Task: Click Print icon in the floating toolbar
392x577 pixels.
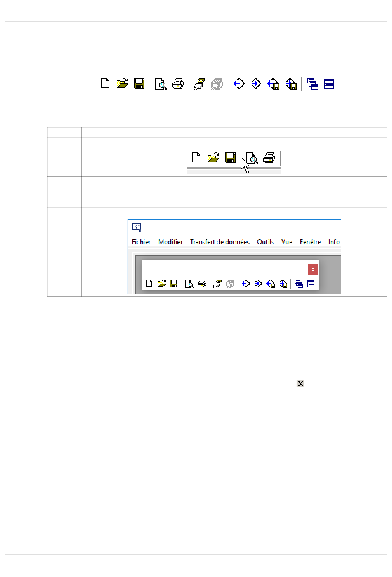Action: [x=202, y=284]
